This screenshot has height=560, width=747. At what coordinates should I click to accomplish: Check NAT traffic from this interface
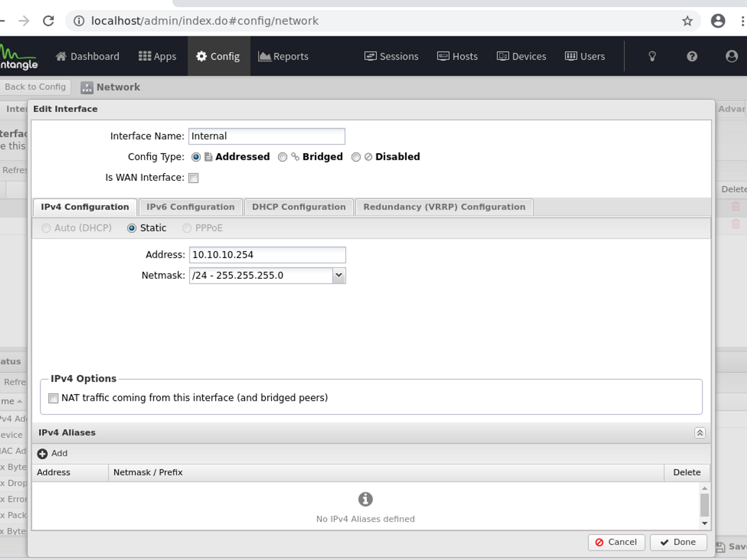click(x=53, y=398)
